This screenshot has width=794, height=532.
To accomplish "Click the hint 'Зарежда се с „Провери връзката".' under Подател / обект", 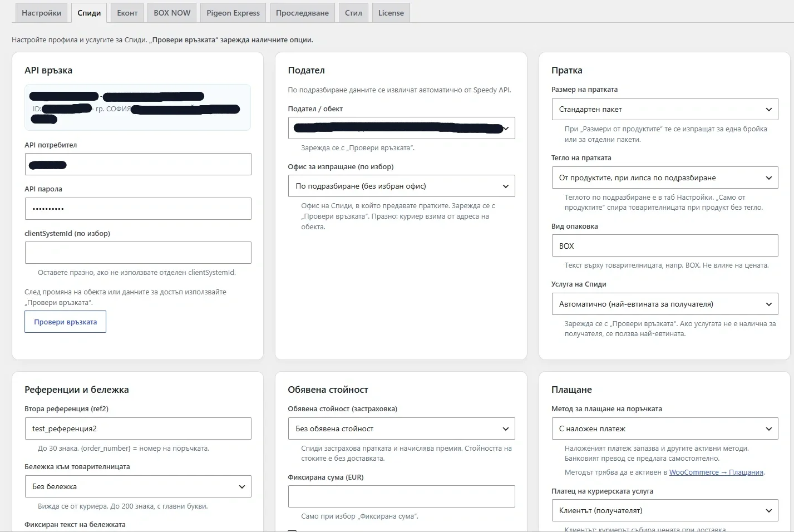I will (x=358, y=148).
